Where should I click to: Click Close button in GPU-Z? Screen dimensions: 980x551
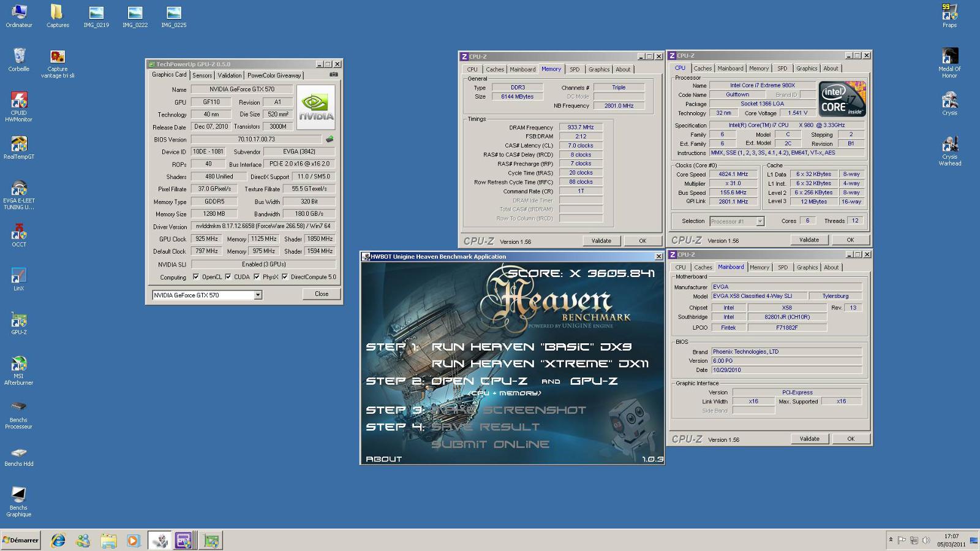[x=322, y=294]
